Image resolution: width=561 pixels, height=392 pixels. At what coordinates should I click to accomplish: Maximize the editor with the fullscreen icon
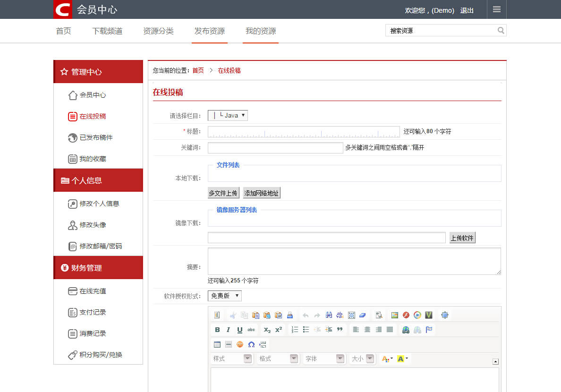point(445,315)
